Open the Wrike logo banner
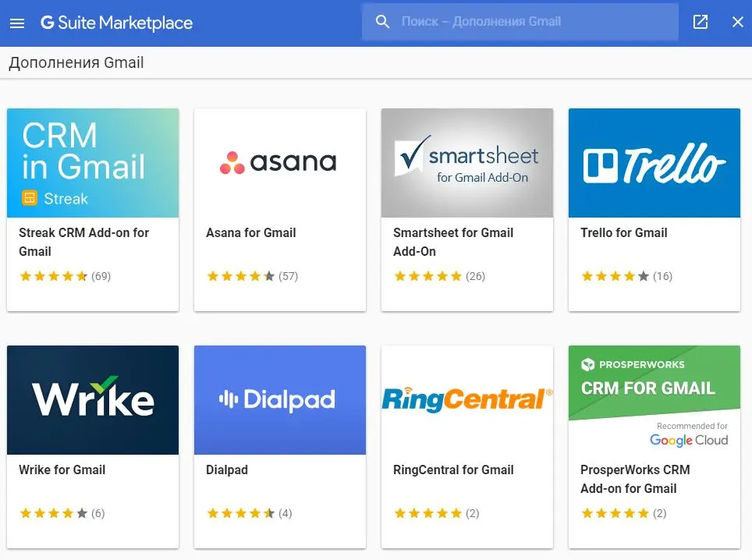 click(93, 400)
